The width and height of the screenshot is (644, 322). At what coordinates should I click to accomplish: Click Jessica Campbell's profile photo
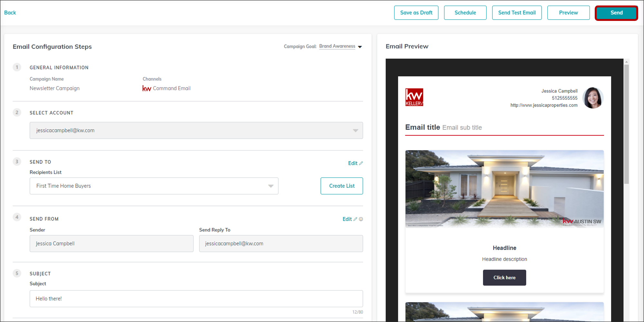click(593, 98)
